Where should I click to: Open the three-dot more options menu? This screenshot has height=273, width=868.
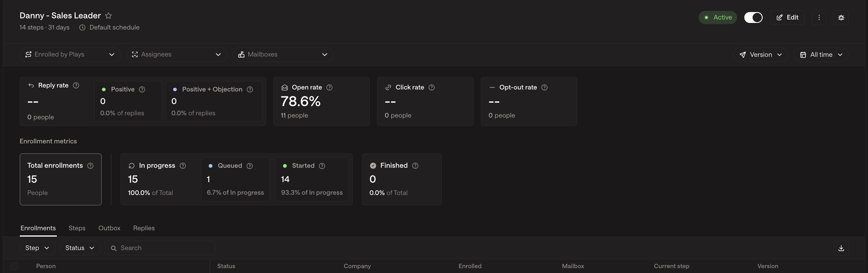819,17
